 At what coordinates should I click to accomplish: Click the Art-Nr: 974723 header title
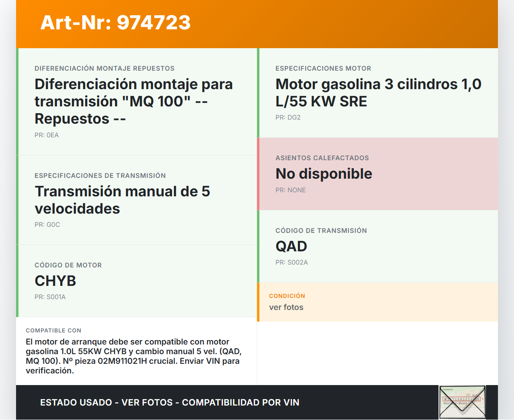click(115, 22)
